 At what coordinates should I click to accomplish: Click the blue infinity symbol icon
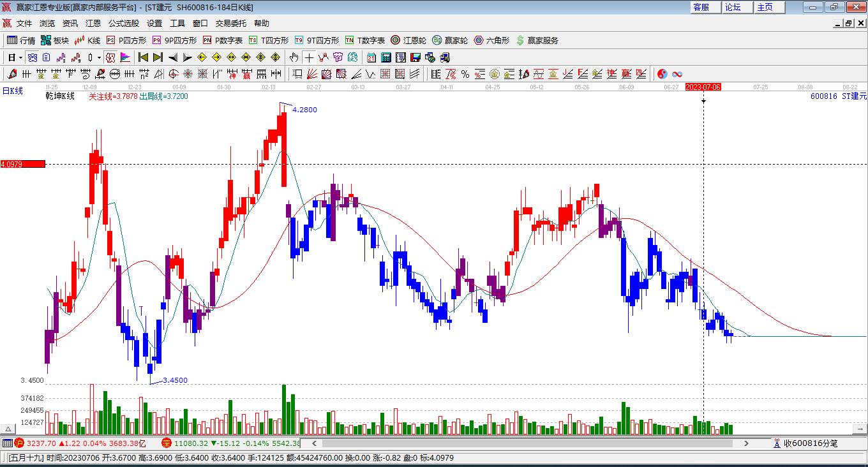pos(677,74)
